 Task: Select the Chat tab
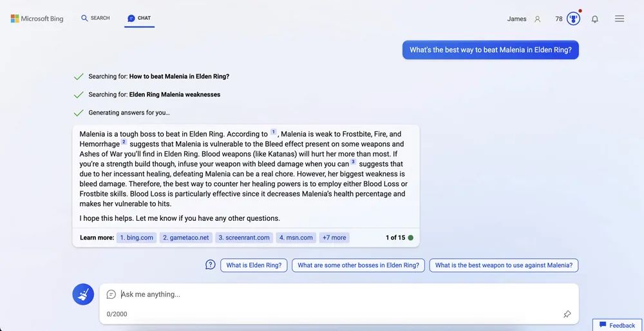point(139,18)
